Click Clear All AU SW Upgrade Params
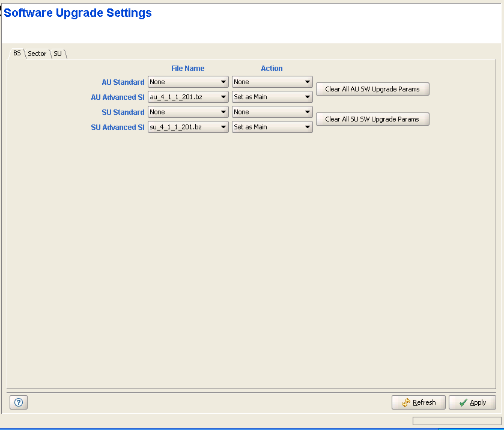This screenshot has height=430, width=504. pos(372,89)
